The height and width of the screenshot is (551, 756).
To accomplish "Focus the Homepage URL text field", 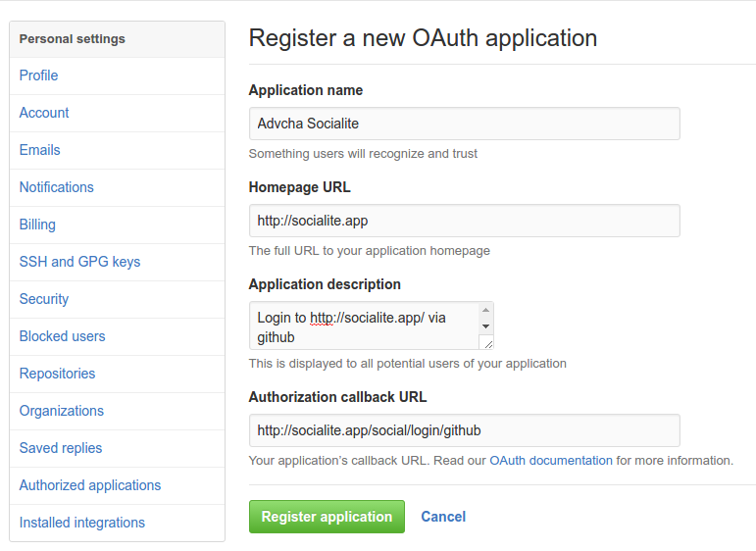I will click(x=464, y=221).
